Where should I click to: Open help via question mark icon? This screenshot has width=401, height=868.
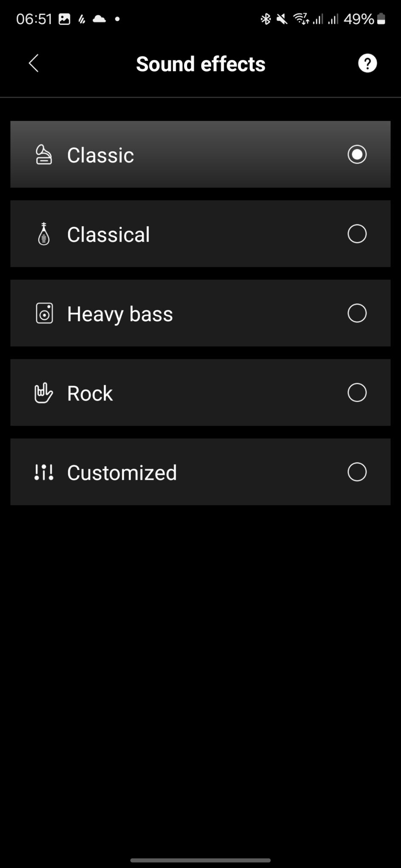[367, 64]
